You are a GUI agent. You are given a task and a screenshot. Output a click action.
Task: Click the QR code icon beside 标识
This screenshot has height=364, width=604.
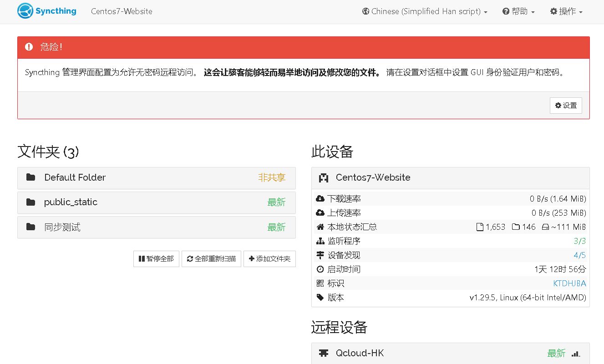coord(320,283)
